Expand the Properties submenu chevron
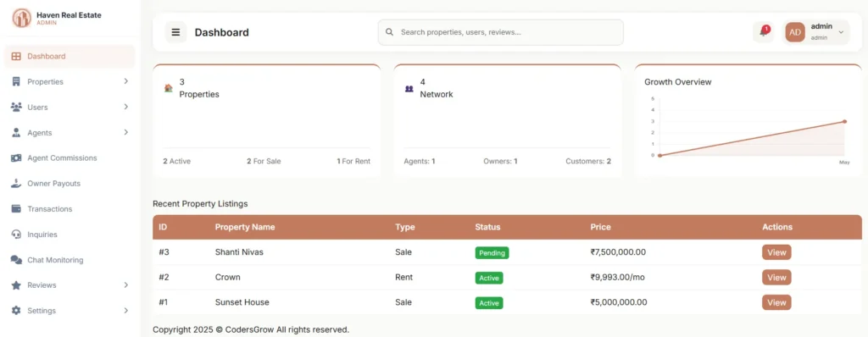The image size is (868, 337). pos(126,81)
